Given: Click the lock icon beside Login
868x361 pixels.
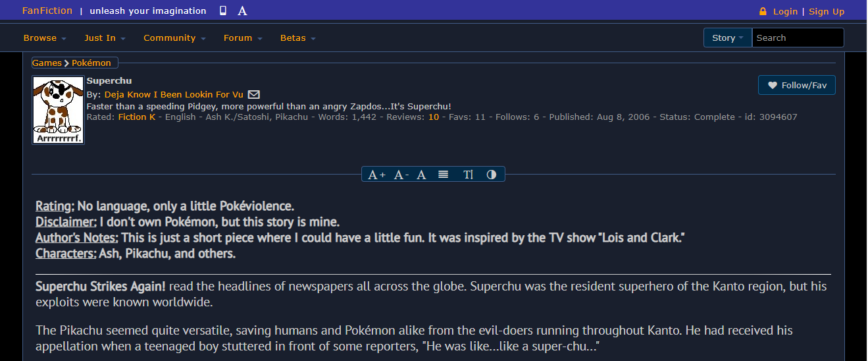Looking at the screenshot, I should (x=763, y=11).
